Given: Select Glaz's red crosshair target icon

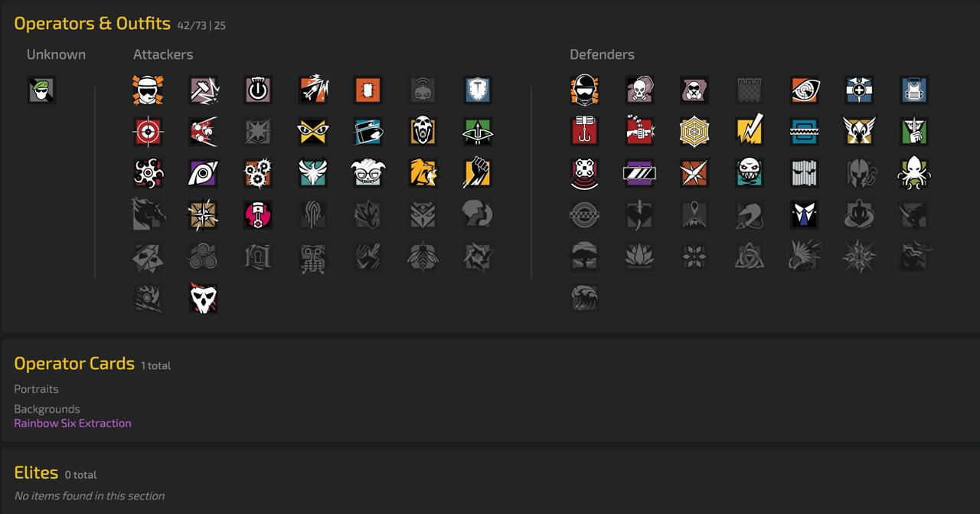Looking at the screenshot, I should (148, 132).
